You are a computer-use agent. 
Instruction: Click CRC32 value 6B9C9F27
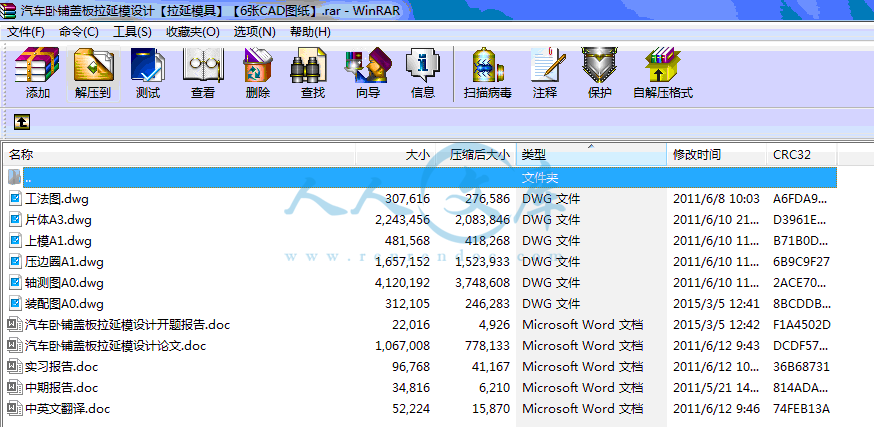[801, 261]
